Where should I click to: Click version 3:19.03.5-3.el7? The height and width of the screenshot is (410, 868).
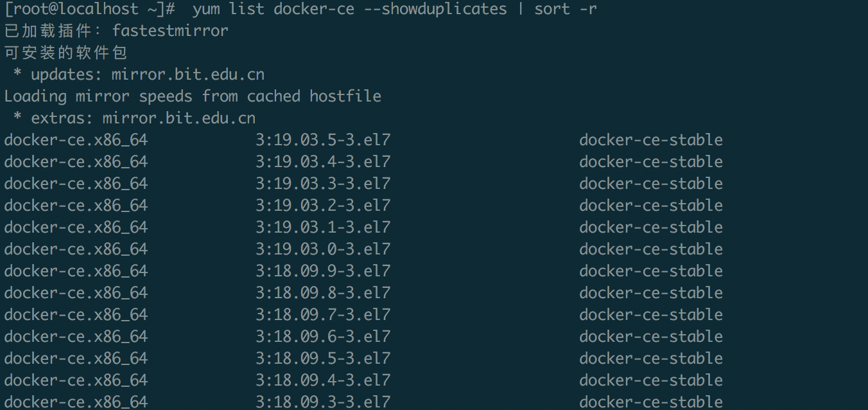pyautogui.click(x=323, y=140)
